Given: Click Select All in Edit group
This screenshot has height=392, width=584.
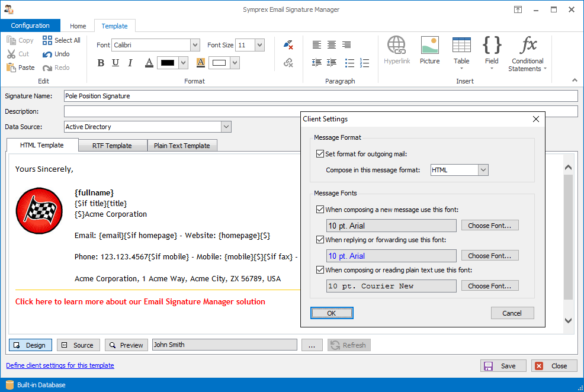Looking at the screenshot, I should click(x=61, y=40).
